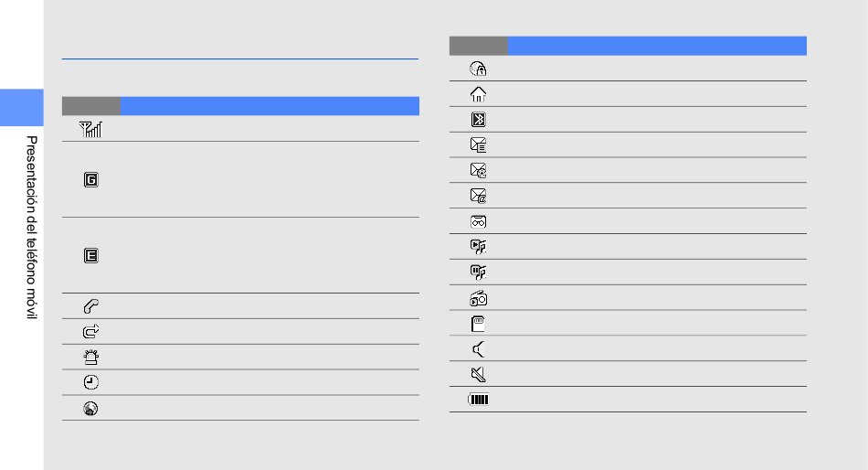Click the signal strength antenna icon
Image resolution: width=868 pixels, height=470 pixels.
click(90, 129)
